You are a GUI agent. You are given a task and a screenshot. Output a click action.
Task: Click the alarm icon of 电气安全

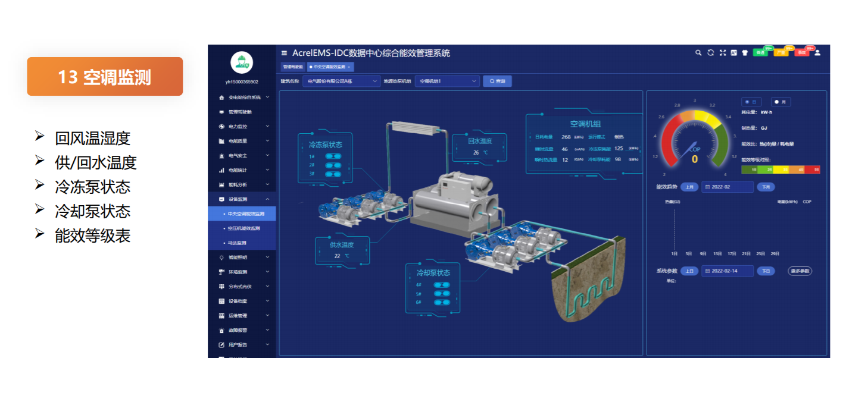click(x=221, y=155)
